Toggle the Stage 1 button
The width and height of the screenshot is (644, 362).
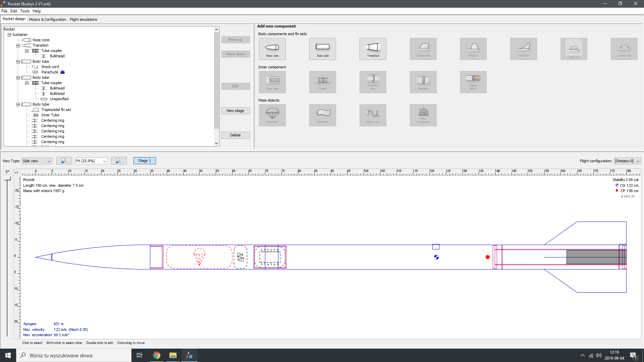coord(145,161)
